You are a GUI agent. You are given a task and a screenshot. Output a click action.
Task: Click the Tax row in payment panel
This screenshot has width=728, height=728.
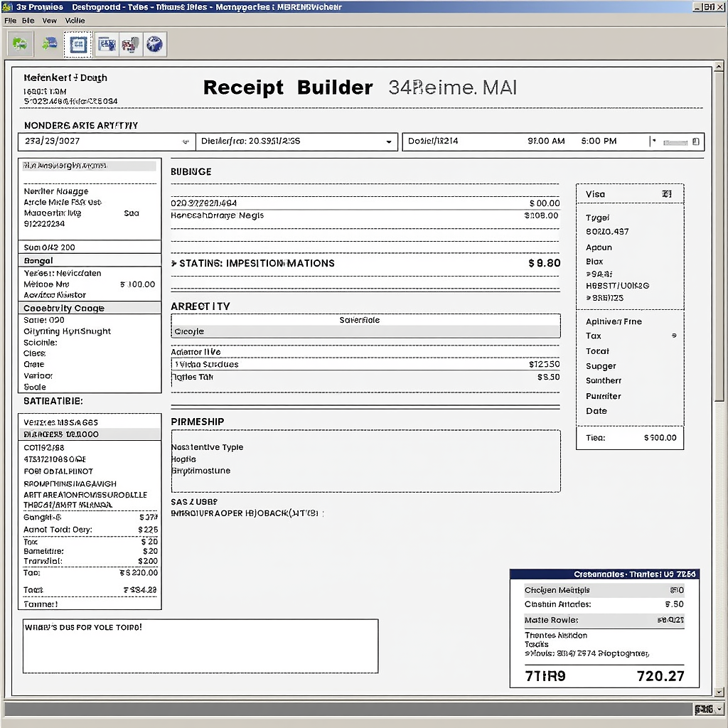631,336
